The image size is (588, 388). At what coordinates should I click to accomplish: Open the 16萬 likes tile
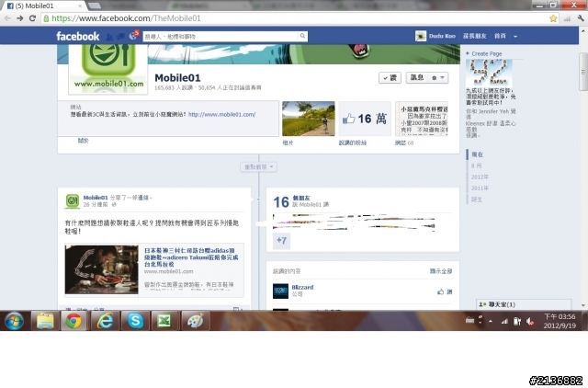click(365, 119)
